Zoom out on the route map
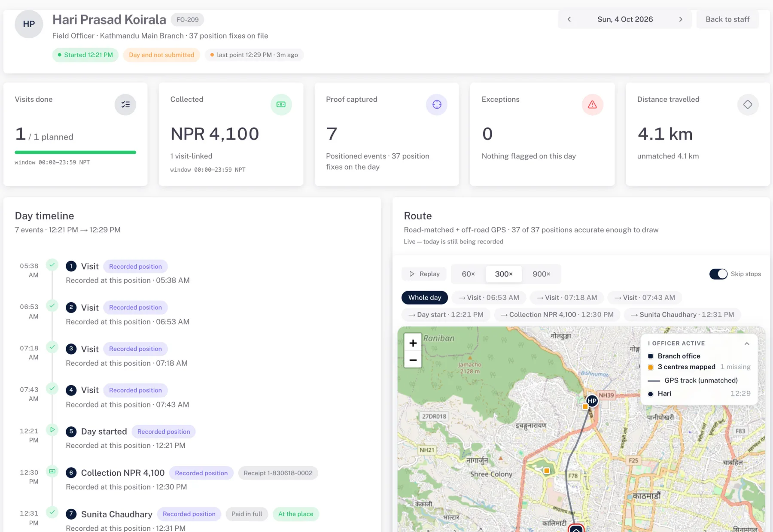 (413, 360)
